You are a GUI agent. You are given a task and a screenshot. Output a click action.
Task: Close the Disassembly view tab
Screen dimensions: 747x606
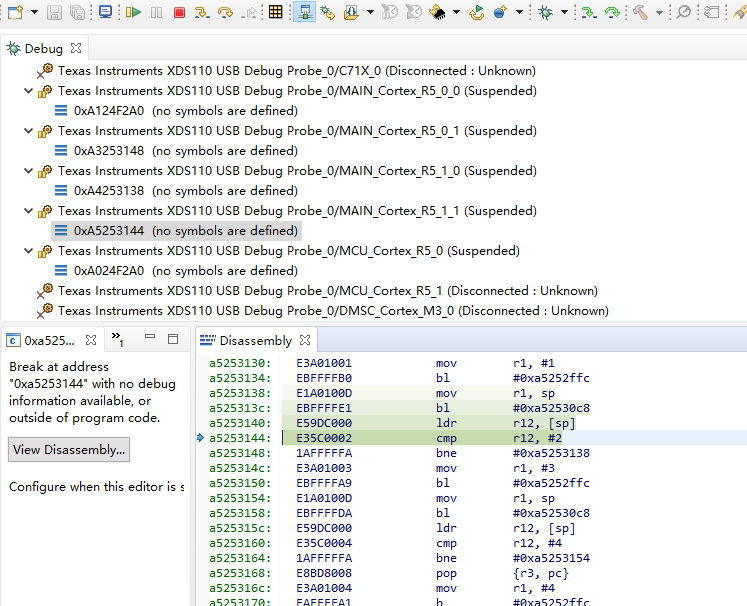(305, 340)
